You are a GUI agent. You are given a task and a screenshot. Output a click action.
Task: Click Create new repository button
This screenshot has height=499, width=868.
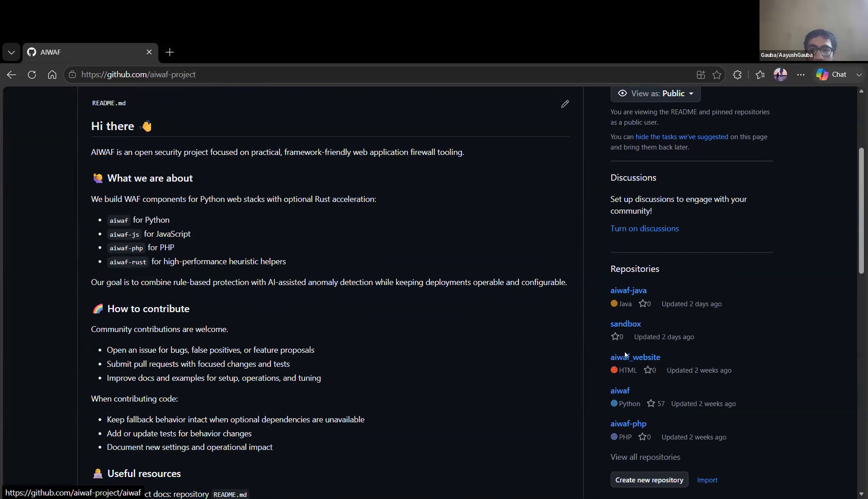[x=649, y=480]
